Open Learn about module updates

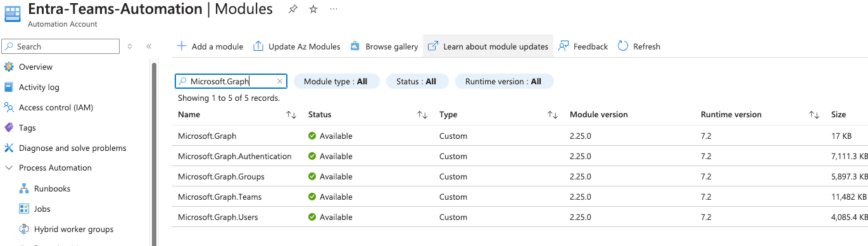tap(488, 46)
